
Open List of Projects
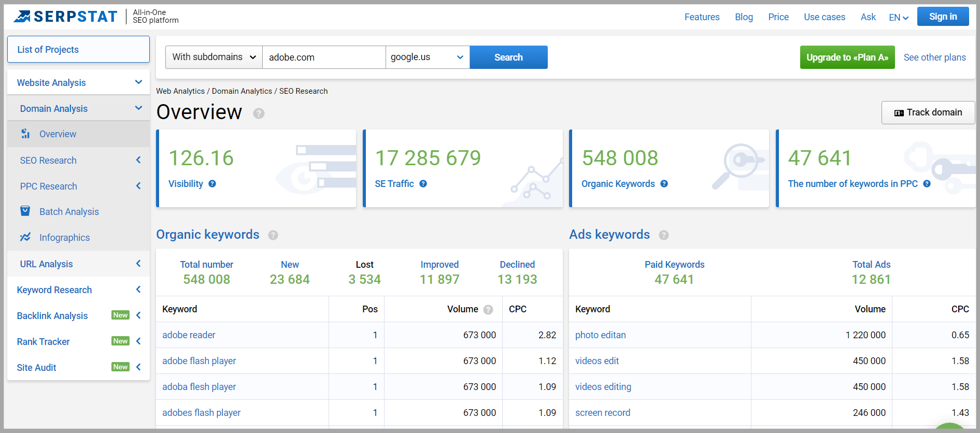(x=78, y=49)
